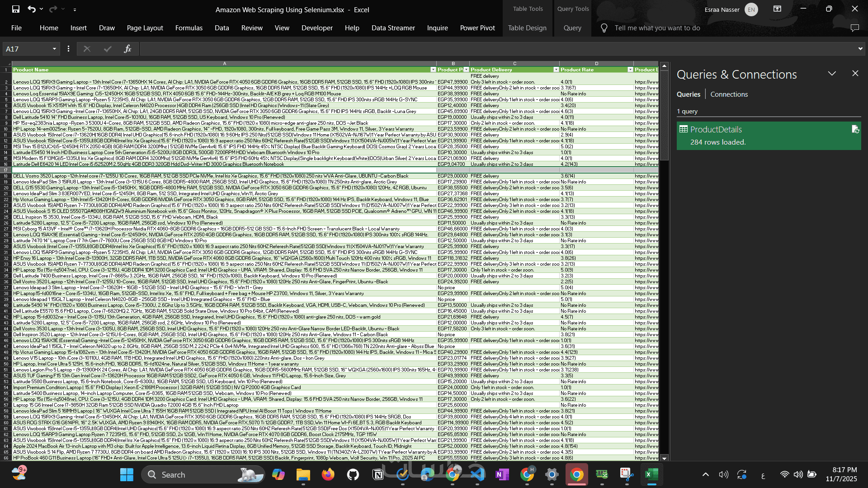Switch to the Connections pane tab
868x488 pixels.
click(729, 94)
